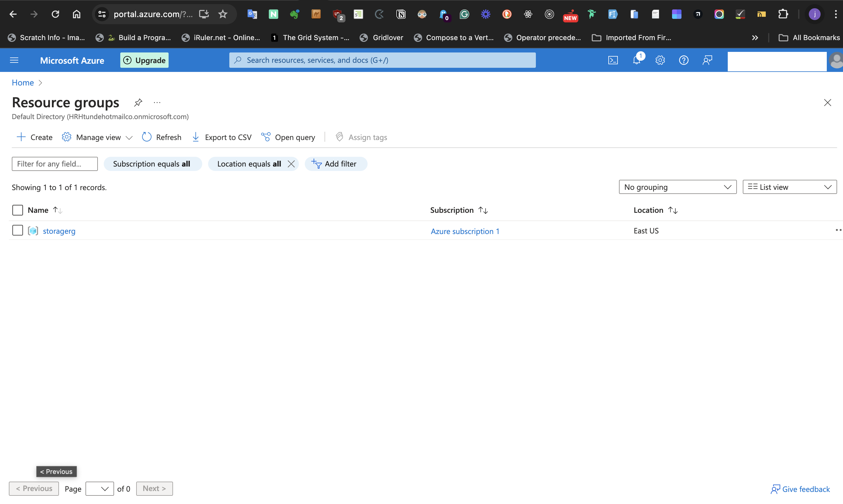Open the Help menu

point(683,60)
